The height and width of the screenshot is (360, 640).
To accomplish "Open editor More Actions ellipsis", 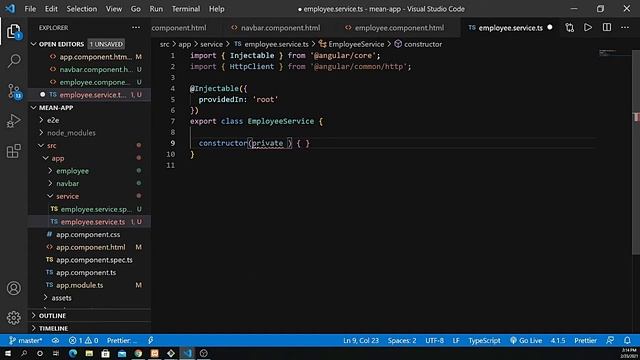I will point(625,28).
